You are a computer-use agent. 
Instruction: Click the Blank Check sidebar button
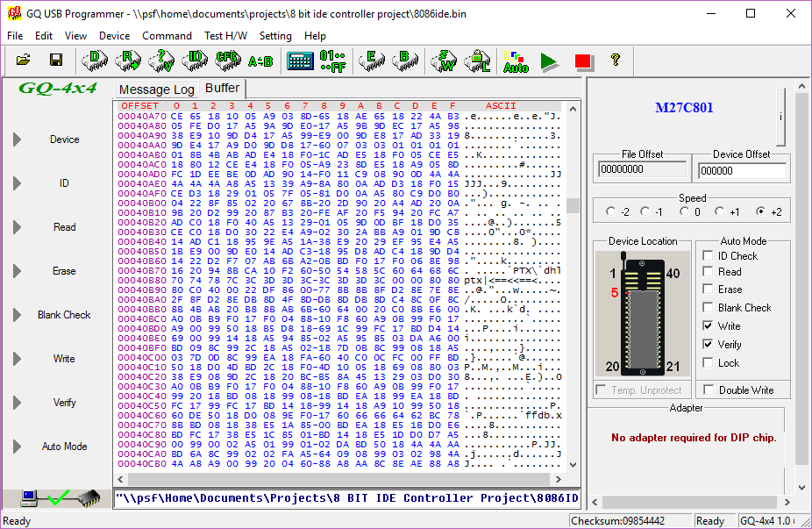(x=64, y=315)
